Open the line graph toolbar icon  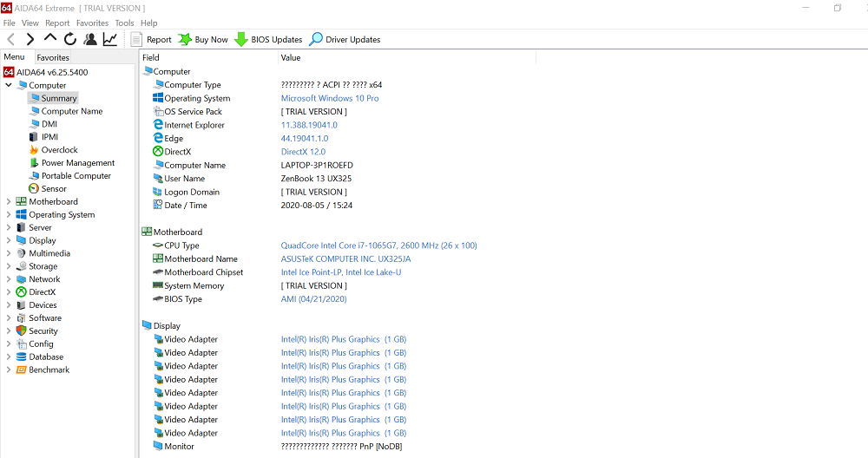110,39
